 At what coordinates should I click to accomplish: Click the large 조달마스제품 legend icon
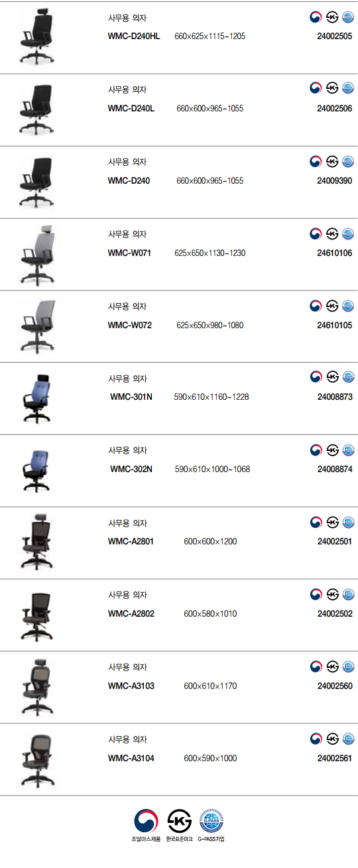tap(146, 821)
